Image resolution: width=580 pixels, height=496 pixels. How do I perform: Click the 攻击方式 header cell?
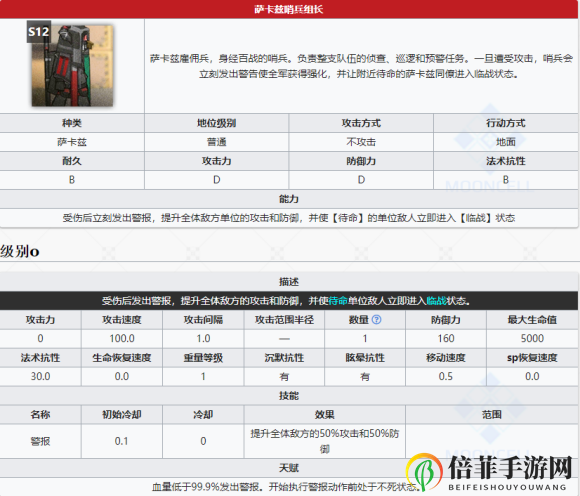tap(361, 123)
